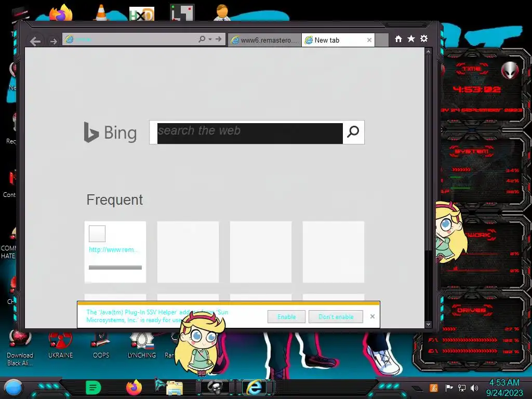Open the Firefox desktop shortcut
Viewport: 532px width, 399px height.
click(x=61, y=13)
